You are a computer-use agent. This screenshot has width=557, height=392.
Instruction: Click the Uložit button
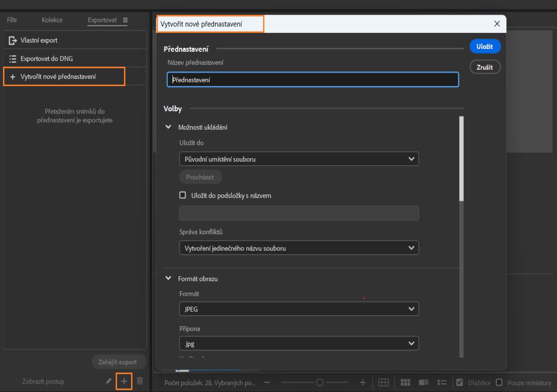pyautogui.click(x=485, y=46)
